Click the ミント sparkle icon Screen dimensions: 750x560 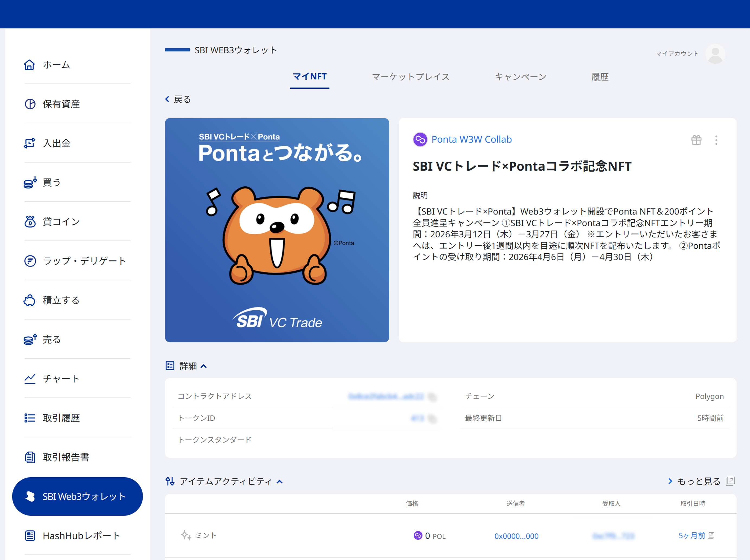click(186, 535)
